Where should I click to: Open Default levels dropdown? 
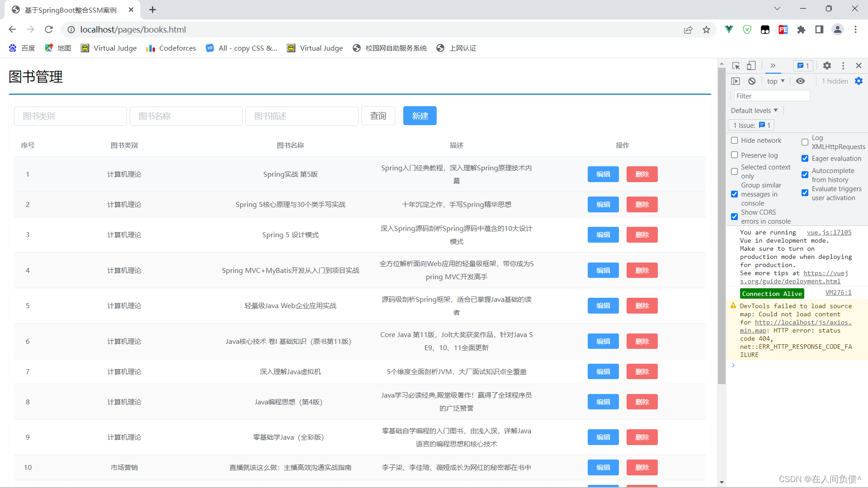(755, 111)
